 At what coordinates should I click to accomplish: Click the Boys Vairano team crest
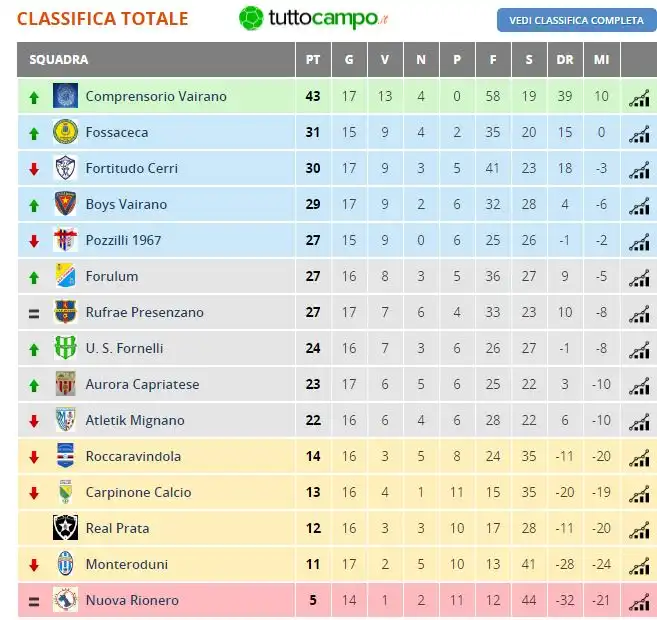(65, 204)
